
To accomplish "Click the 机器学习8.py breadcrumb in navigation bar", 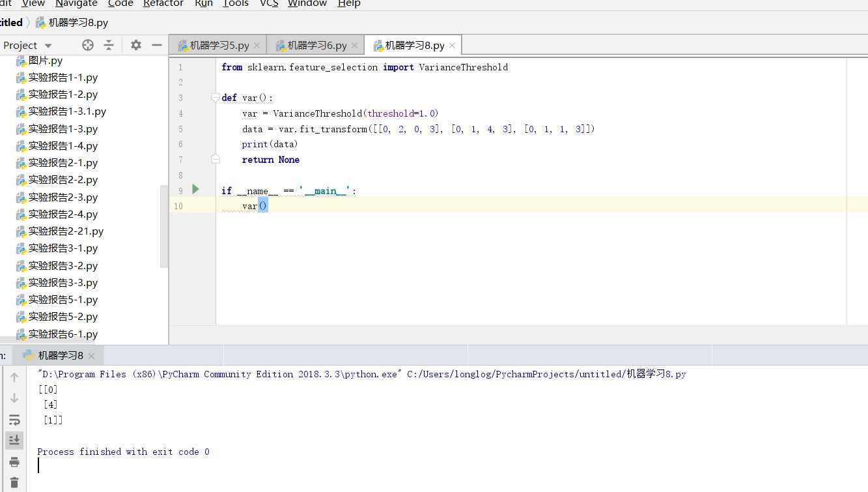I will click(x=72, y=23).
